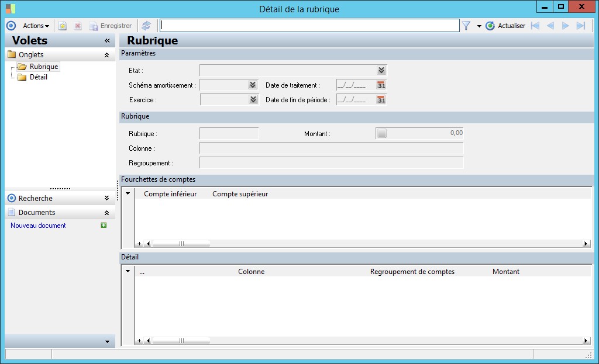Click the Compte inférieur column header
The image size is (599, 364).
tap(170, 194)
